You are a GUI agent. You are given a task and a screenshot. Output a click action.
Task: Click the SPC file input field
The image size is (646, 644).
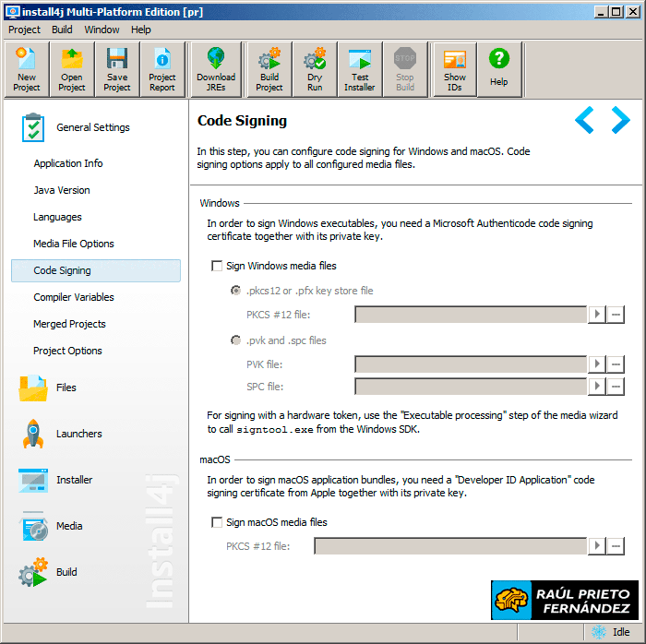pos(471,387)
